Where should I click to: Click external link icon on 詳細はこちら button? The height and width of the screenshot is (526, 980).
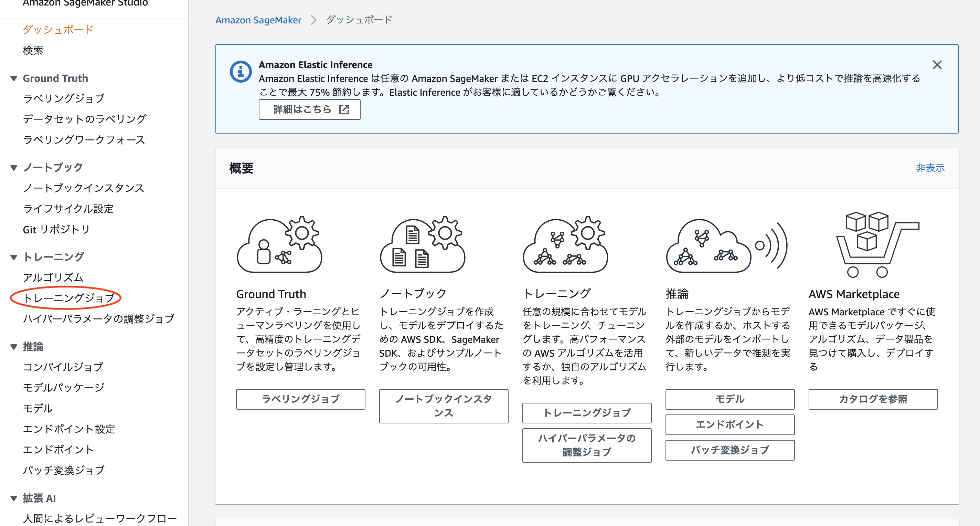click(344, 109)
